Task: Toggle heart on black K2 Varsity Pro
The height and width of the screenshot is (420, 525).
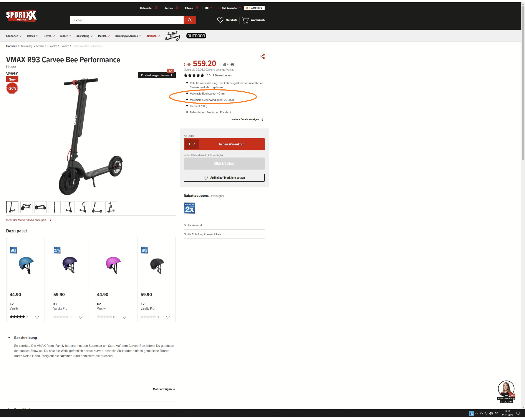Action: tap(168, 317)
